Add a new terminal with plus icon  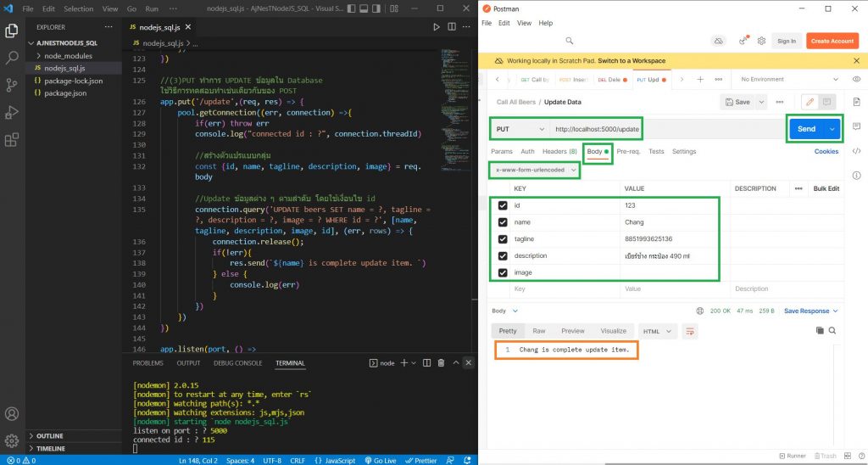[404, 363]
